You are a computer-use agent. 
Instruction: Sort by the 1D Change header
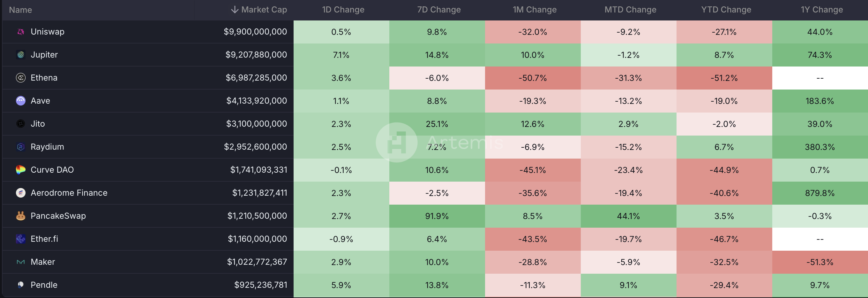[x=343, y=10]
